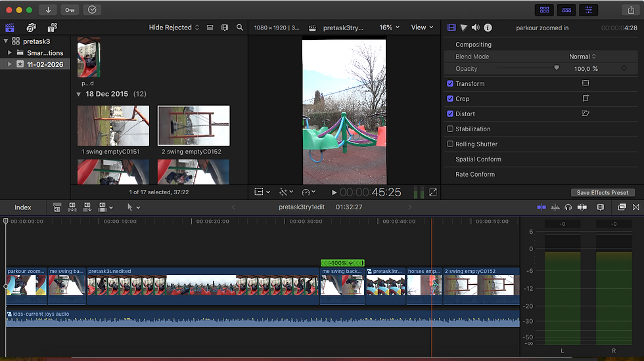Enable the Stabilization checkbox
Screen dimensions: 644x361
coord(450,129)
